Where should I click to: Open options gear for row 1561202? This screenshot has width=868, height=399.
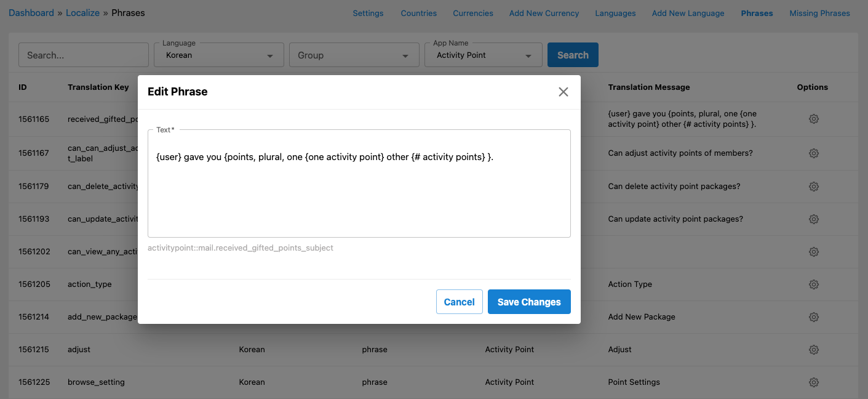(x=813, y=252)
